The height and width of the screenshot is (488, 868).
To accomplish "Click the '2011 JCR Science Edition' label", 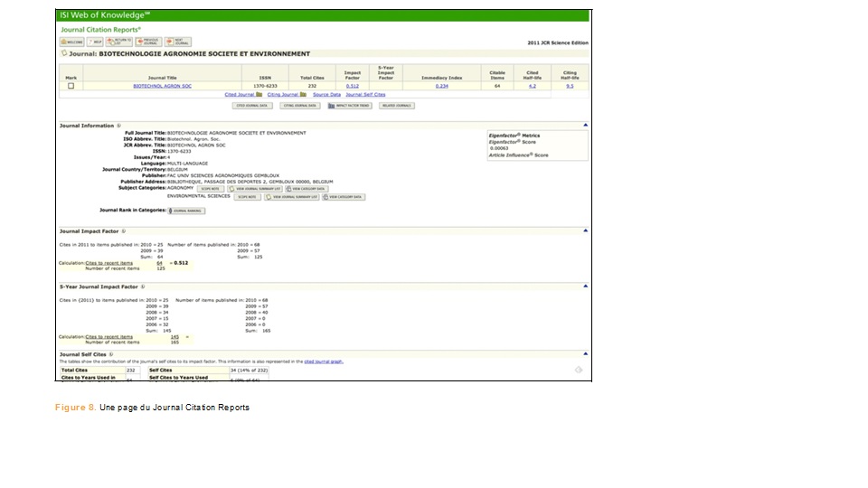I will click(x=558, y=42).
